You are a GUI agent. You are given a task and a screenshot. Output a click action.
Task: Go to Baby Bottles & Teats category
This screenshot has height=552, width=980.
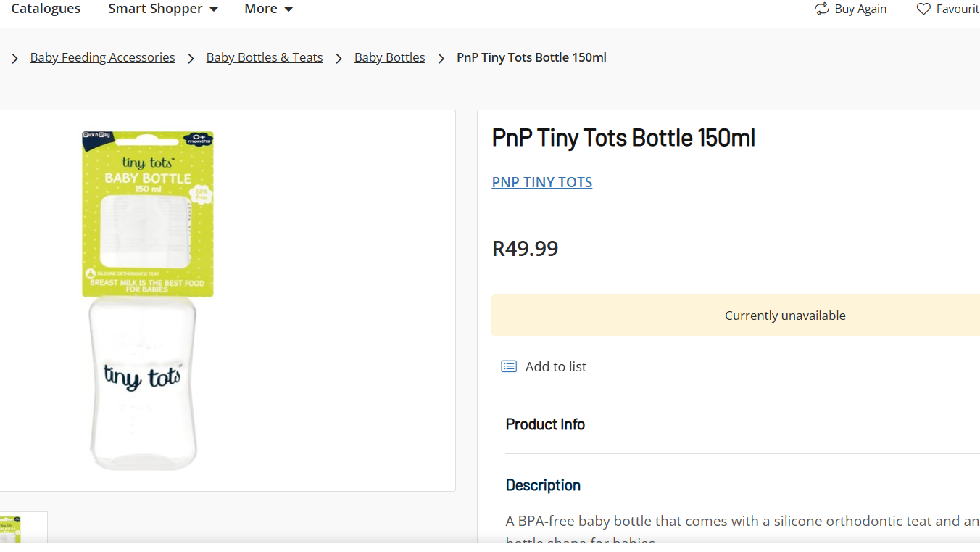(264, 57)
